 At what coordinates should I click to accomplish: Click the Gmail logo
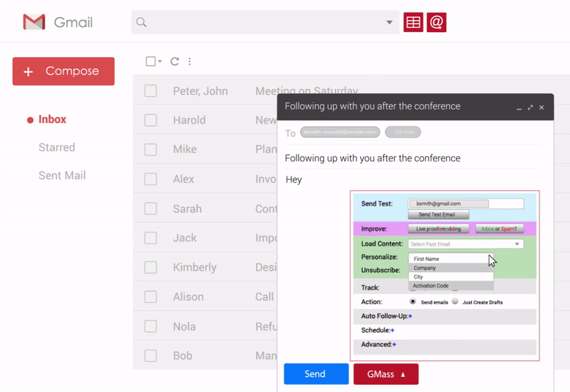coord(34,22)
